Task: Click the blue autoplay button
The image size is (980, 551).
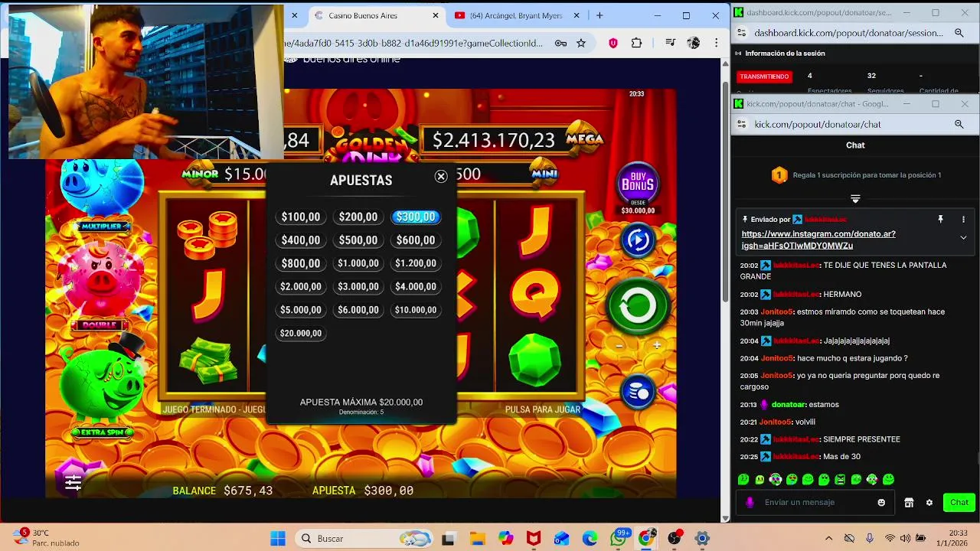Action: click(x=638, y=240)
